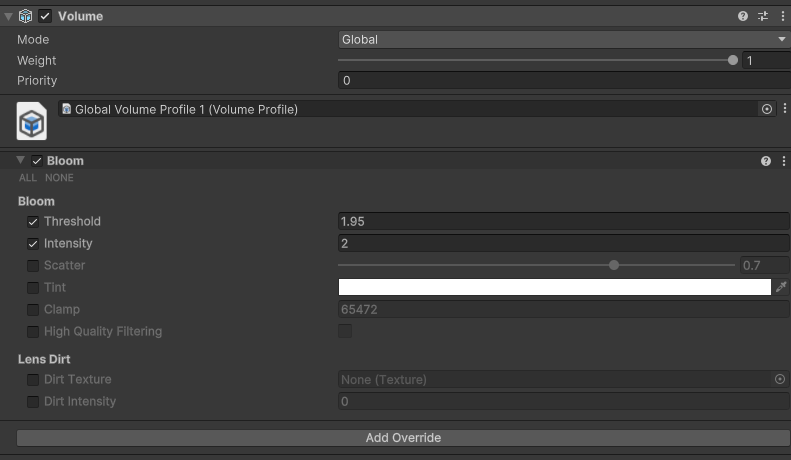
Task: Open Volume component help reference
Action: 743,16
